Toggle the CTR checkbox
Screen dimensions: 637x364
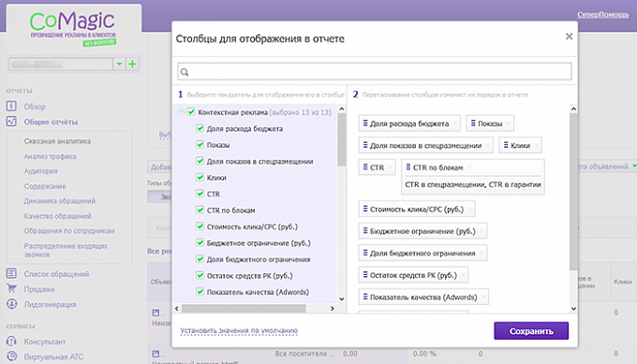point(200,194)
